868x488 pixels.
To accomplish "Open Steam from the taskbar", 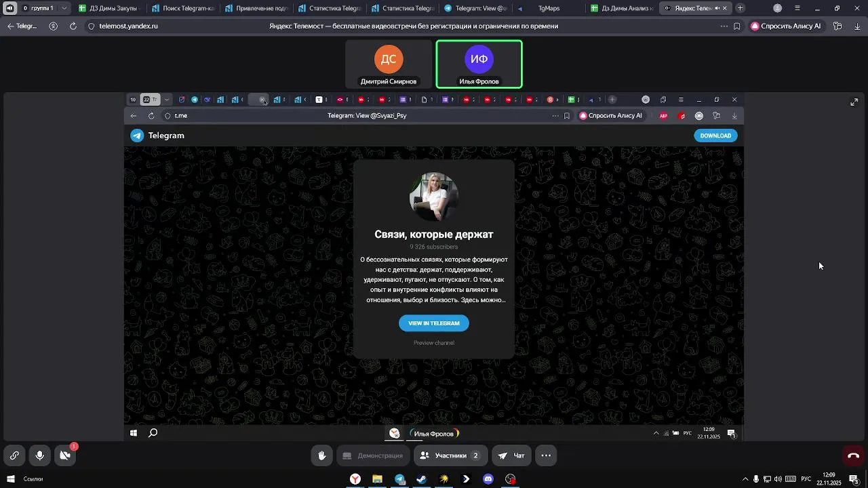I will [422, 479].
